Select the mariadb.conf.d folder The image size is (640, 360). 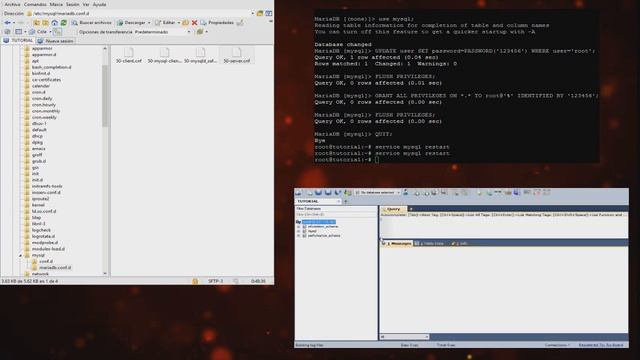coord(55,268)
